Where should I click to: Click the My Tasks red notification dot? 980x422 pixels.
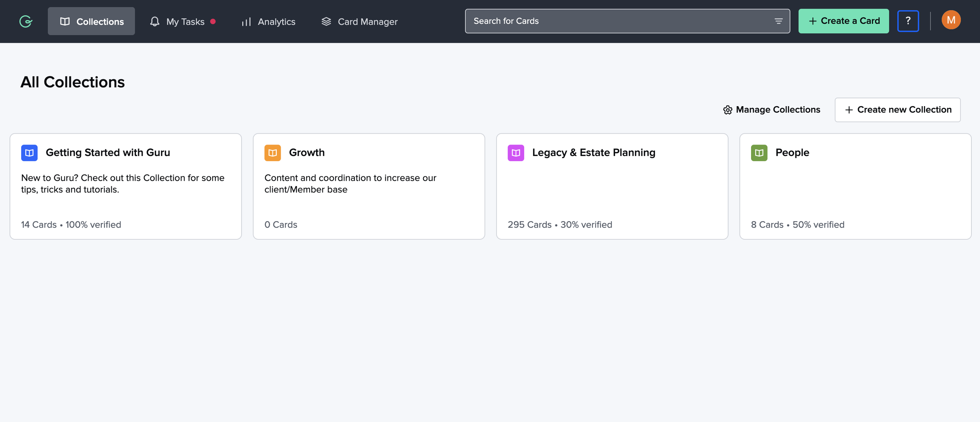(213, 22)
